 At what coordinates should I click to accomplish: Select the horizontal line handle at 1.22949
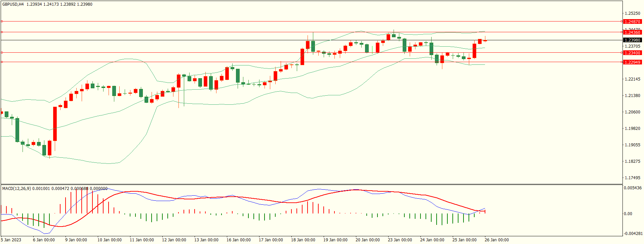tap(2, 62)
